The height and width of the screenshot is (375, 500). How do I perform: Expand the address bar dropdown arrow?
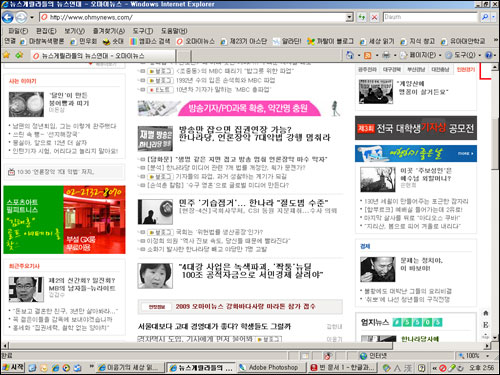349,17
